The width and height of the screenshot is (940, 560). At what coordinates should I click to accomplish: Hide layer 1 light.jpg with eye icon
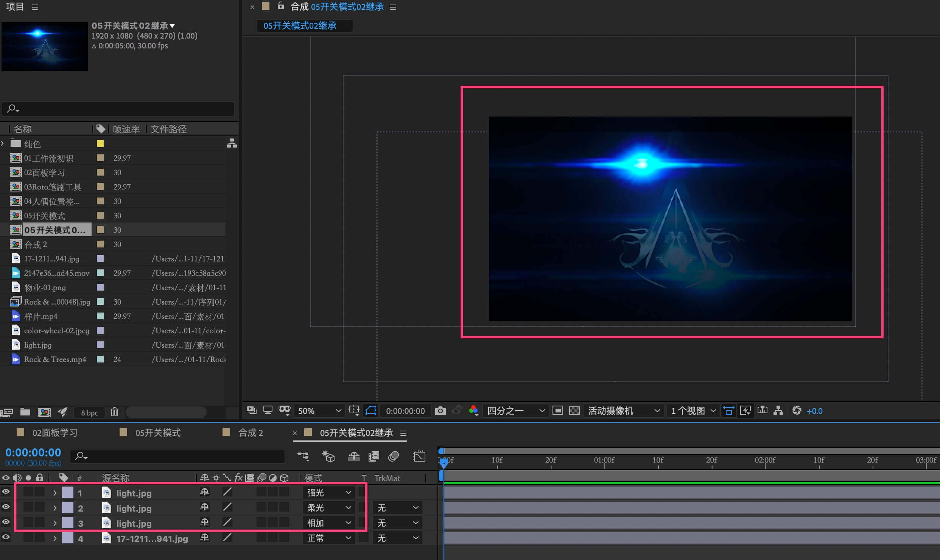[6, 492]
